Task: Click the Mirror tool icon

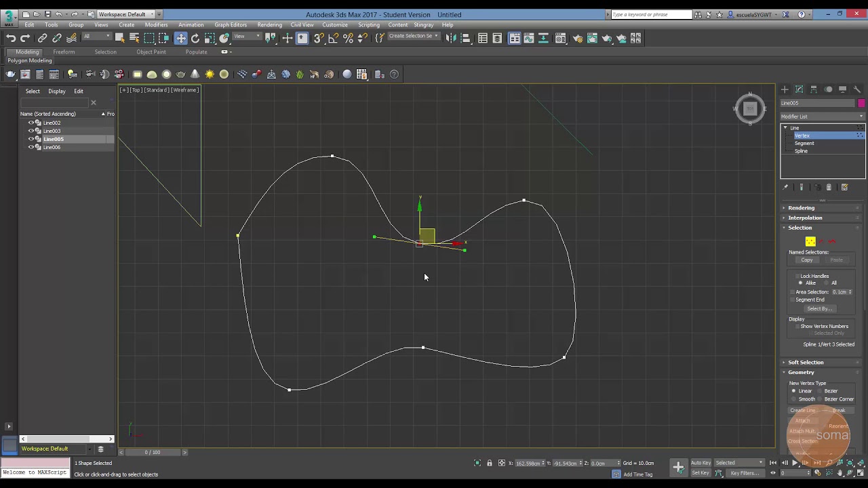Action: pyautogui.click(x=451, y=39)
